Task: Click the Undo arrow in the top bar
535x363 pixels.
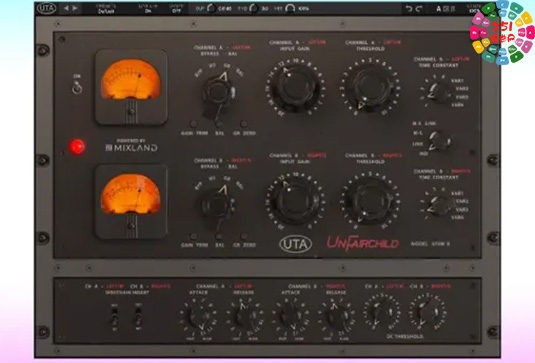Action: click(x=409, y=9)
